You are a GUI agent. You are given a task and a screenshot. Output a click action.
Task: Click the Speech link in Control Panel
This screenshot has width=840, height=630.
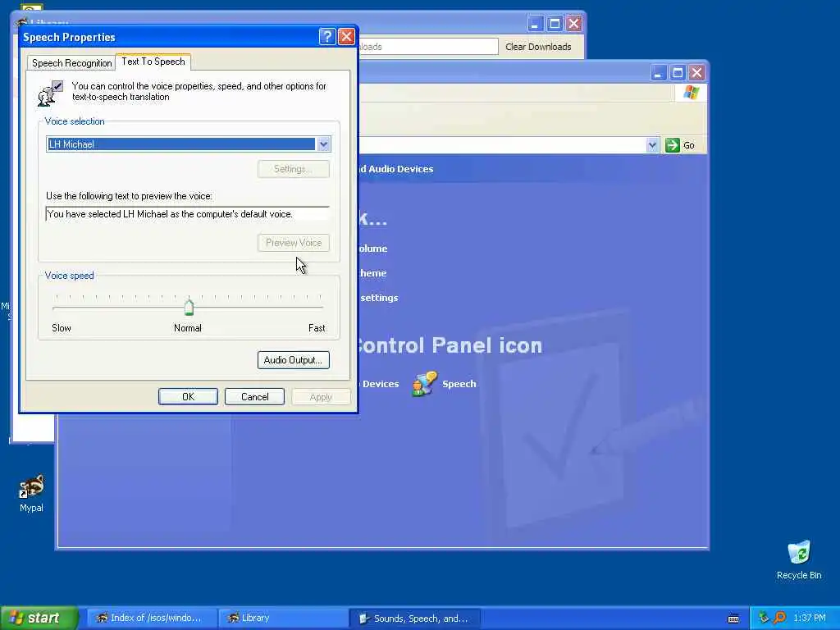pyautogui.click(x=459, y=384)
